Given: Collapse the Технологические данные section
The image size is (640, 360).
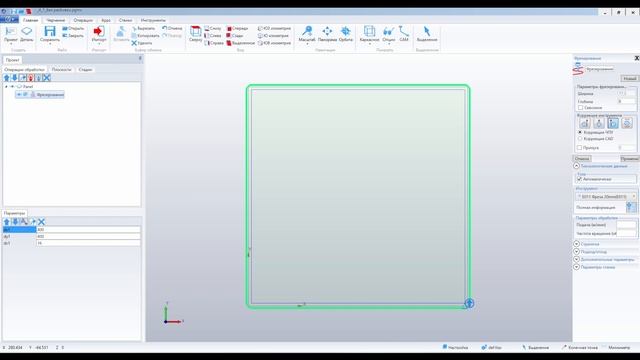Looking at the screenshot, I should [x=576, y=166].
